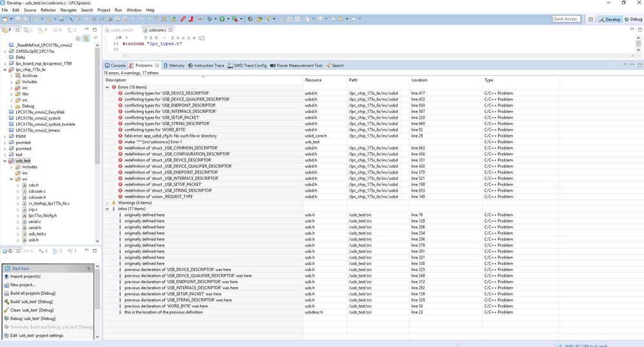Expand the cdc.h file node
This screenshot has height=347, width=644.
pos(17,185)
